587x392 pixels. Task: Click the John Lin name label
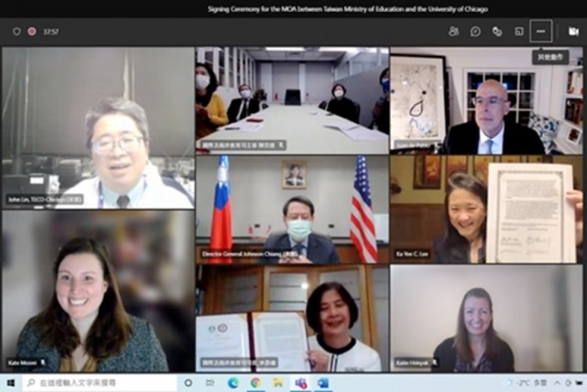pyautogui.click(x=45, y=200)
